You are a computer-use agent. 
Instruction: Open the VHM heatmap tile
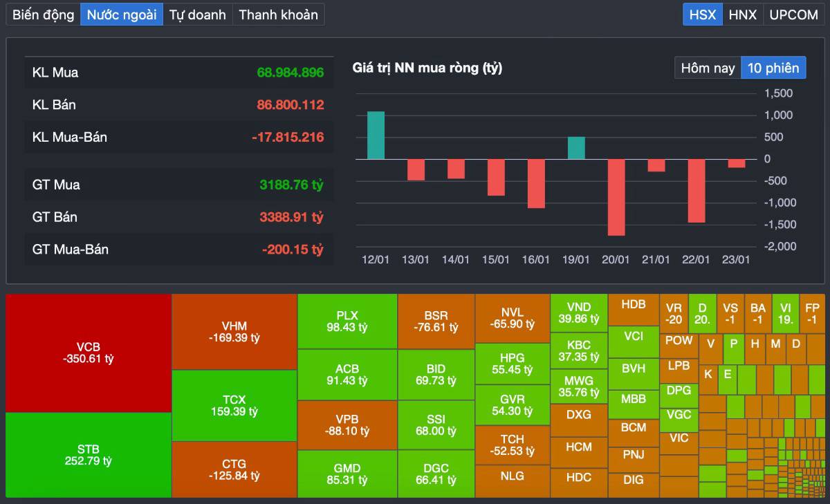click(x=234, y=332)
